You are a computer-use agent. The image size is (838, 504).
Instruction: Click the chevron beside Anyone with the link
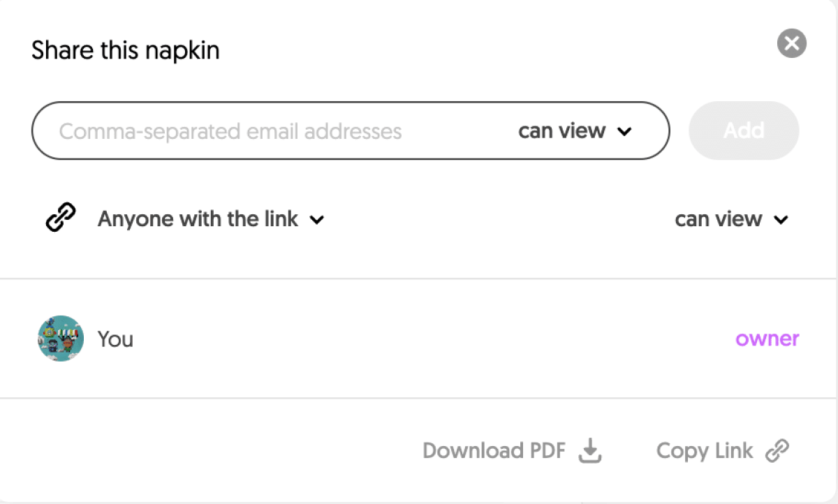pos(317,220)
